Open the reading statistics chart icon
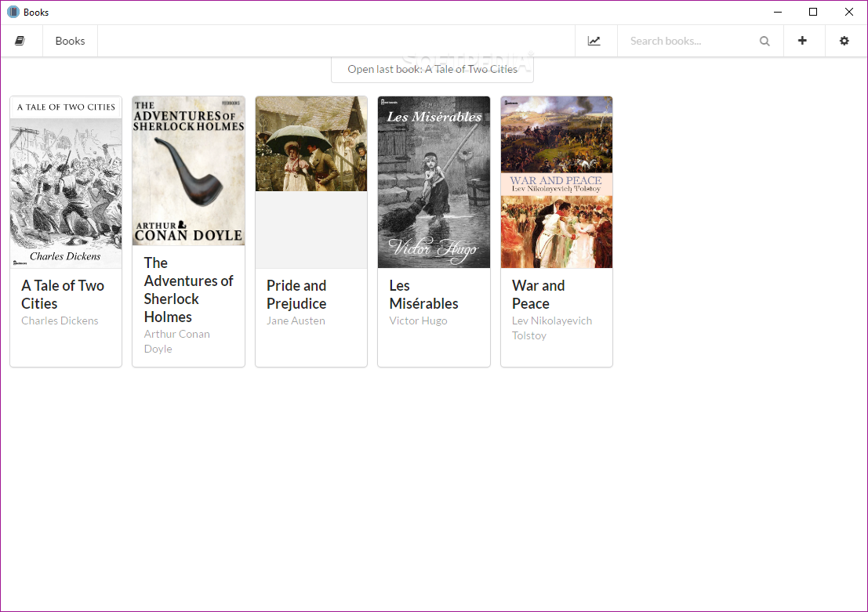The width and height of the screenshot is (868, 612). pyautogui.click(x=594, y=41)
